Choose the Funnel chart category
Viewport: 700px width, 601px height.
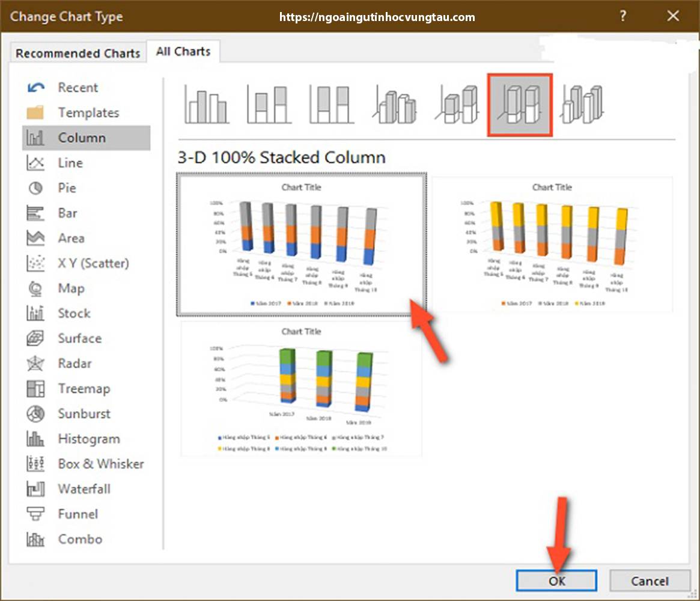(x=77, y=514)
